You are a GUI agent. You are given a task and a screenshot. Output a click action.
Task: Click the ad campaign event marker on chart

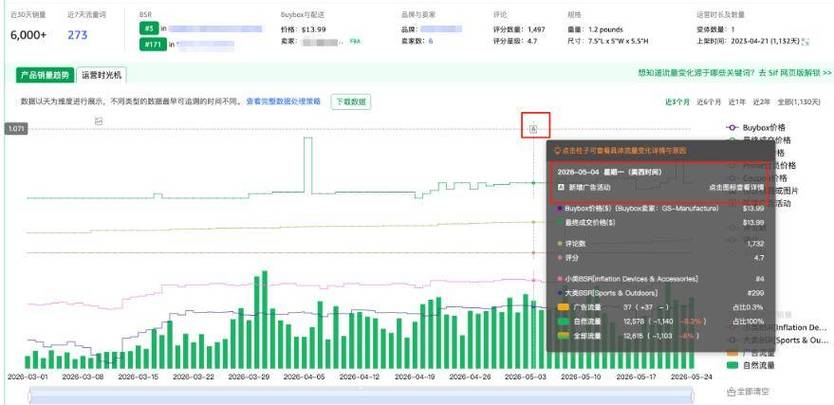coord(534,128)
